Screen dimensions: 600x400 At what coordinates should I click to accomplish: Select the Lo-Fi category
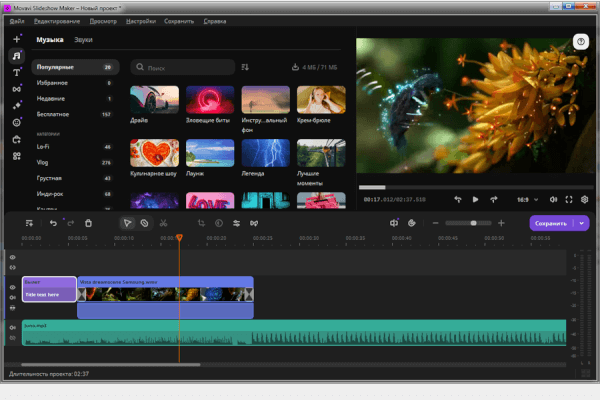[75, 147]
